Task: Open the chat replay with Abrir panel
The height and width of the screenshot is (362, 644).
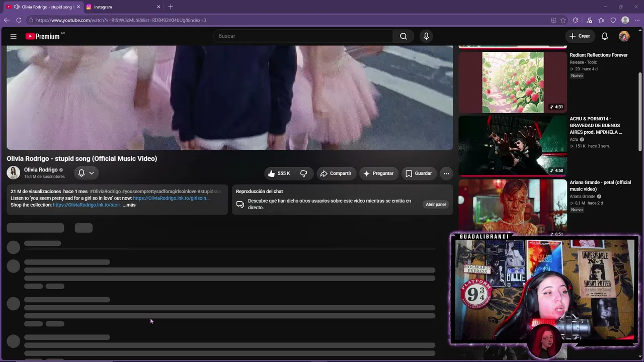Action: pos(436,205)
